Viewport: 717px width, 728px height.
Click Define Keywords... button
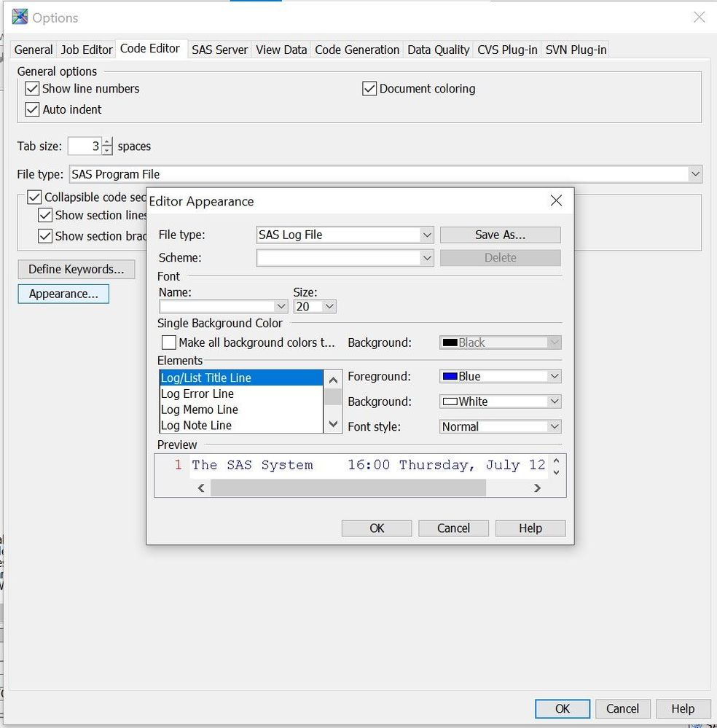(77, 270)
